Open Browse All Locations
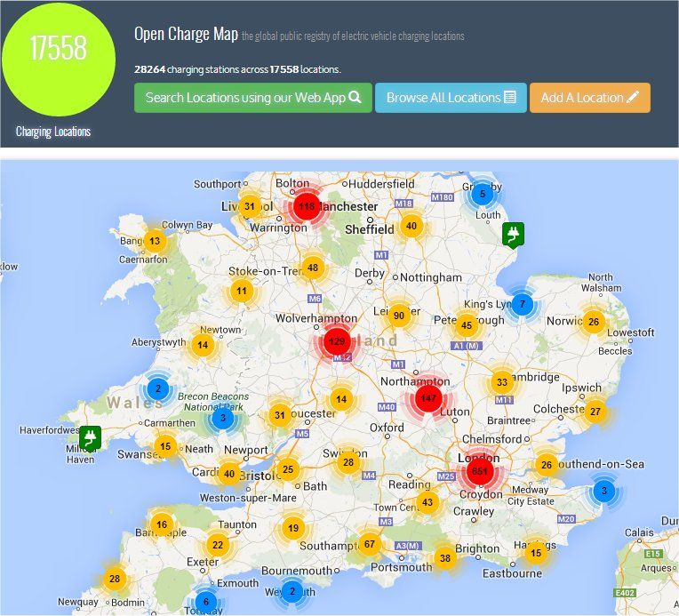This screenshot has width=679, height=616. click(451, 98)
